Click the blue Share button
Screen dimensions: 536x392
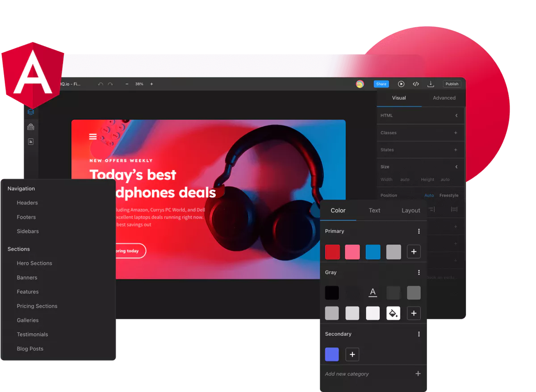[381, 83]
